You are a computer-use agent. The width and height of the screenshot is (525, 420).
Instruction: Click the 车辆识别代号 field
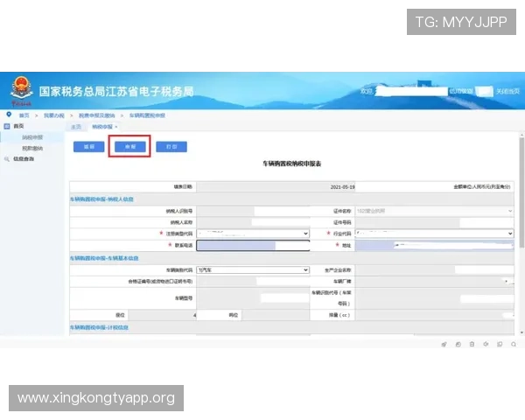(434, 298)
